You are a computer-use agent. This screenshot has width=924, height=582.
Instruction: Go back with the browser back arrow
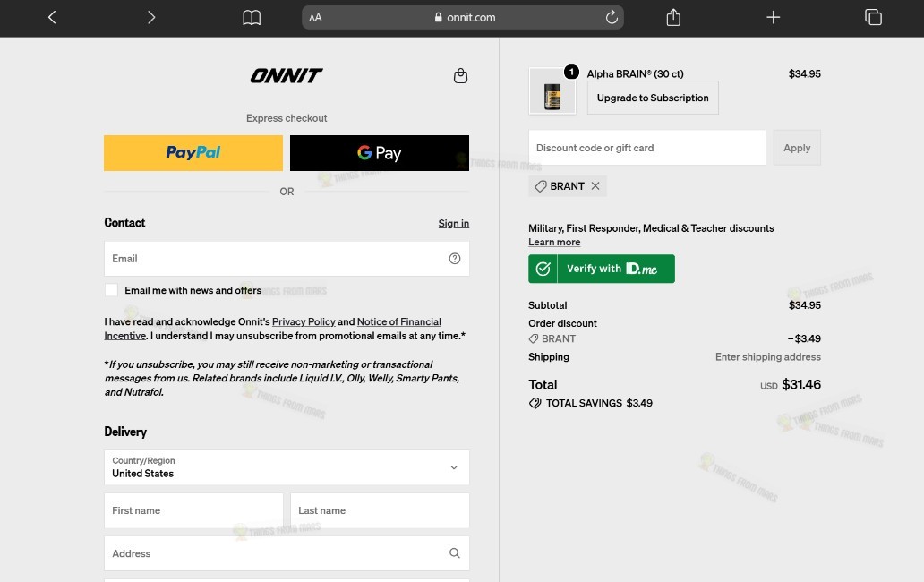52,18
